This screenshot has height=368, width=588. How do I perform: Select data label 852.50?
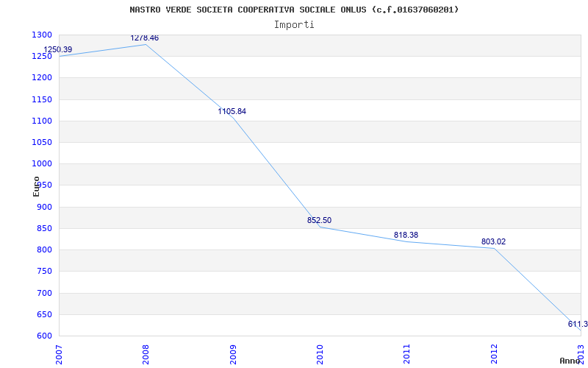pos(319,220)
